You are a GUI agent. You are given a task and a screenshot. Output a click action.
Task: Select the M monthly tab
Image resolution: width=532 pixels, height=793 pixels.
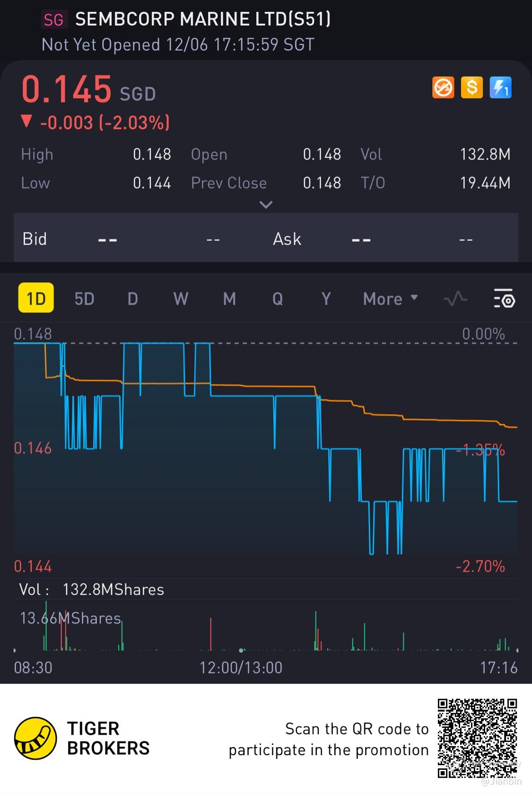pyautogui.click(x=229, y=299)
